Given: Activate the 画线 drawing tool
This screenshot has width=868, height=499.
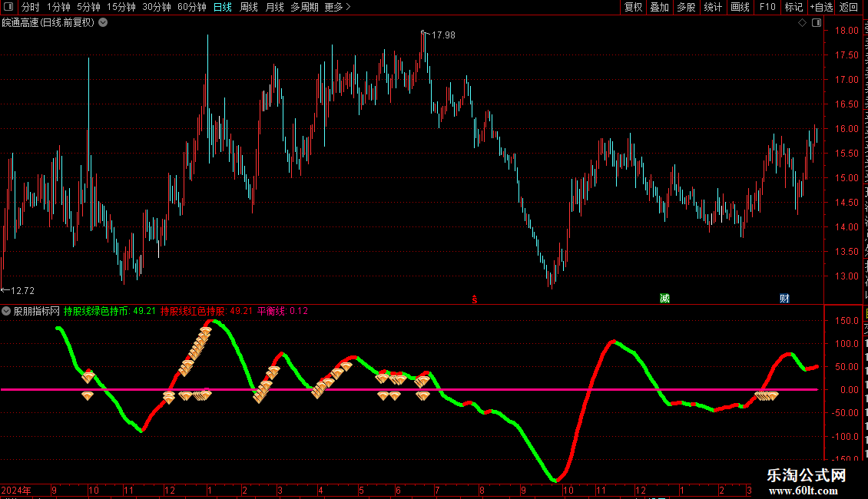Looking at the screenshot, I should tap(740, 7).
